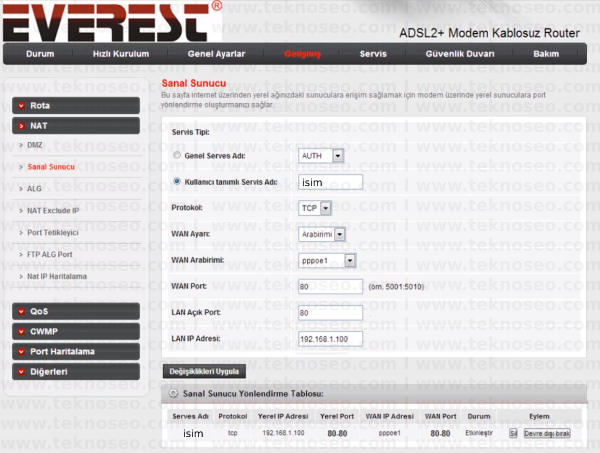Click the Değişiklikleri Uygula button

pyautogui.click(x=204, y=372)
